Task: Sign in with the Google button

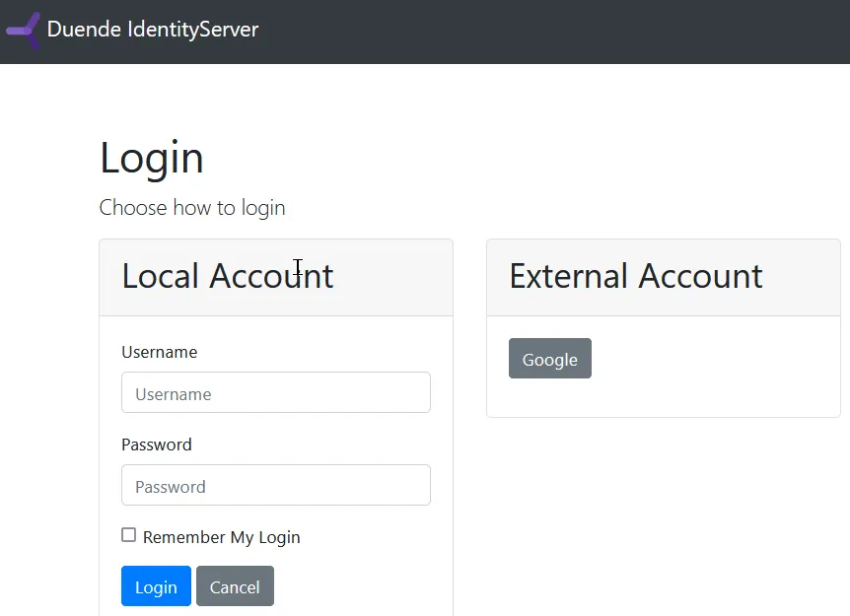Action: click(549, 358)
